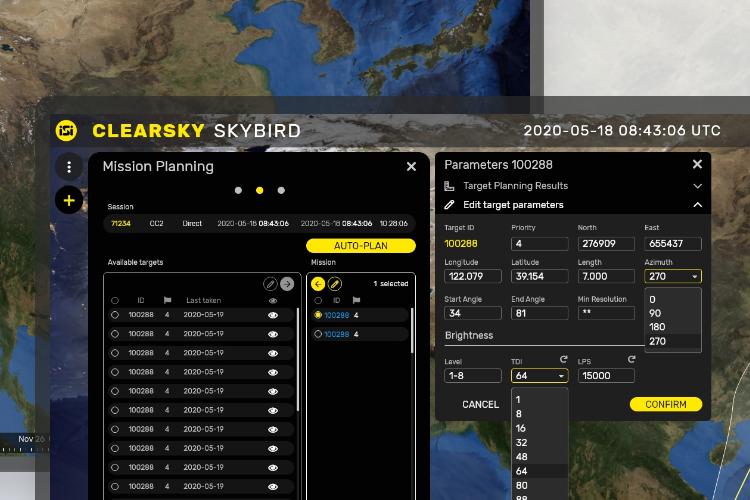Go to first Mission Planning step dot
Screen dimensions: 750x500
[238, 190]
